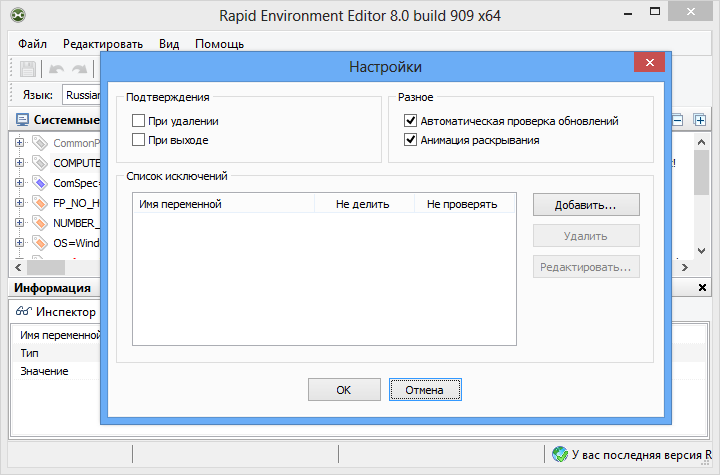This screenshot has height=475, width=720.
Task: Uncheck Автоматическая проверка обновлений
Action: (x=411, y=121)
